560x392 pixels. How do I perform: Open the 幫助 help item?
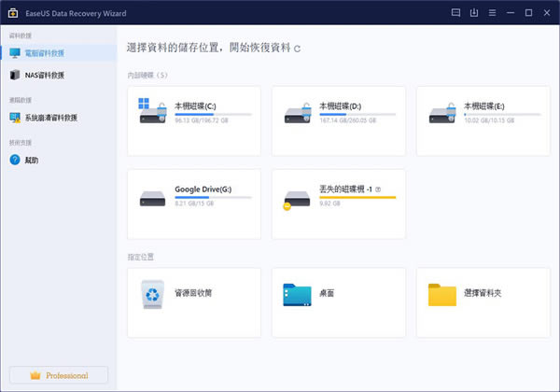(x=32, y=161)
